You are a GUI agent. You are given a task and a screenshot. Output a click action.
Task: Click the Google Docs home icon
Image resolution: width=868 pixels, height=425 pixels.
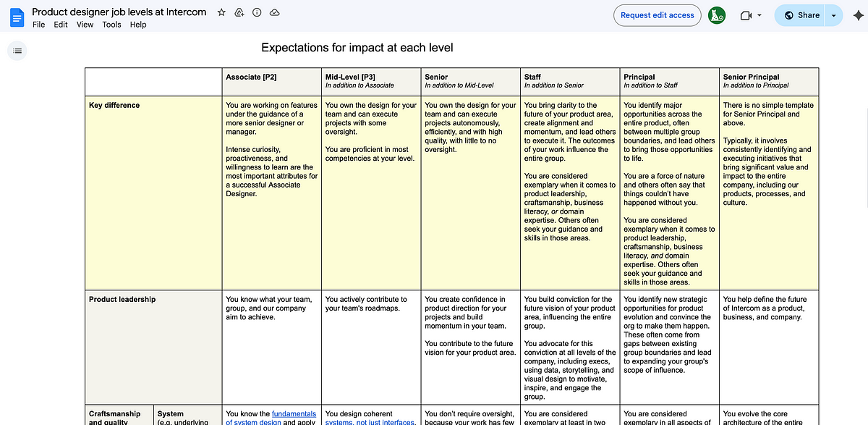pos(17,16)
